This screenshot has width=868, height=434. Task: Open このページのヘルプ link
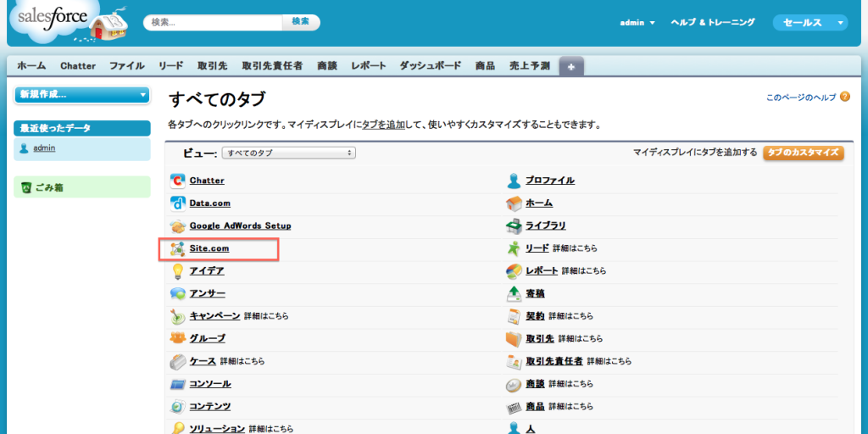coord(801,97)
